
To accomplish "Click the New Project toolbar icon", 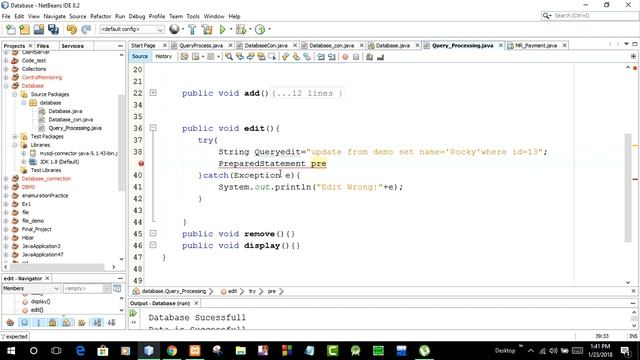I will coord(24,29).
